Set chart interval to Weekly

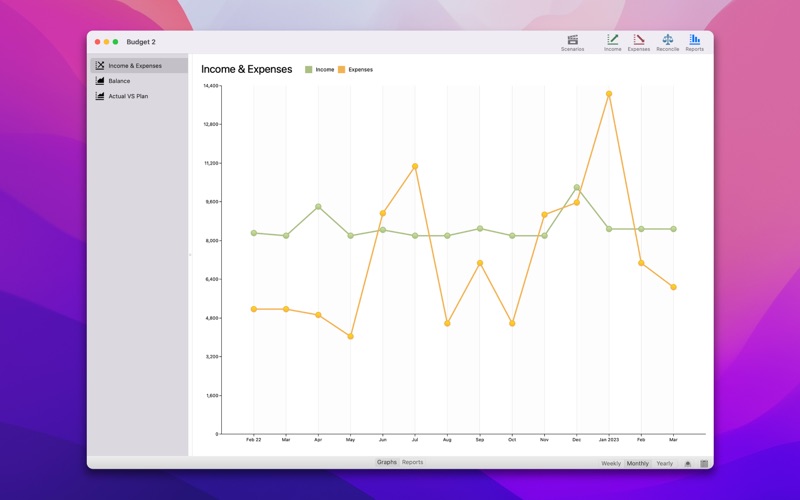click(x=611, y=463)
